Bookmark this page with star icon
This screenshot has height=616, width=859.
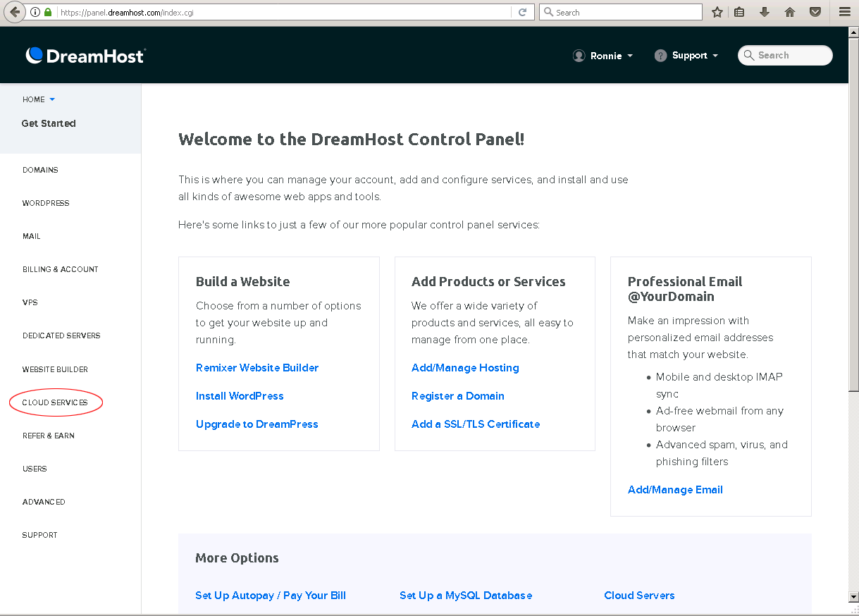[717, 12]
